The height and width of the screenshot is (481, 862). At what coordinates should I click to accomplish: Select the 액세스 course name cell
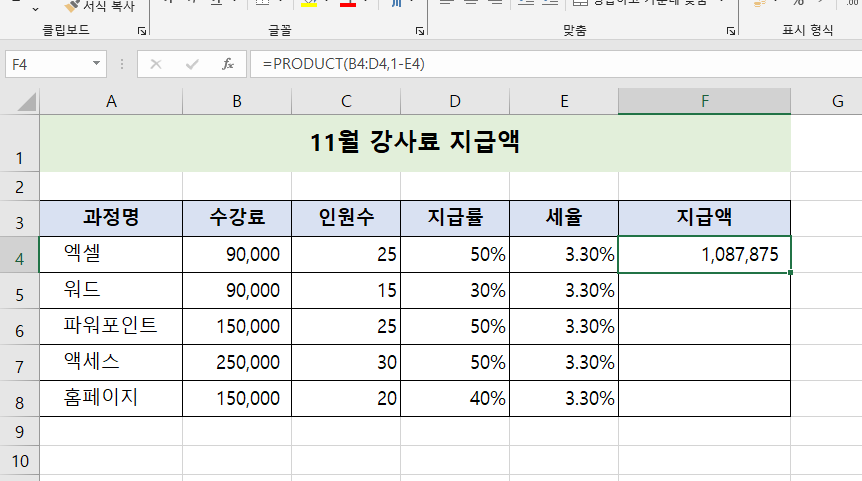[x=111, y=363]
